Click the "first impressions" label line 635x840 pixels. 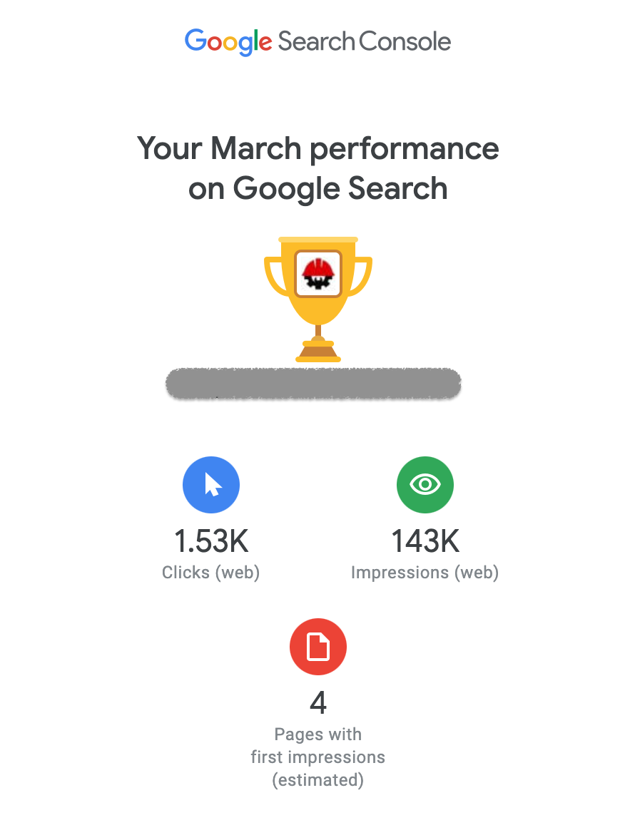(318, 757)
